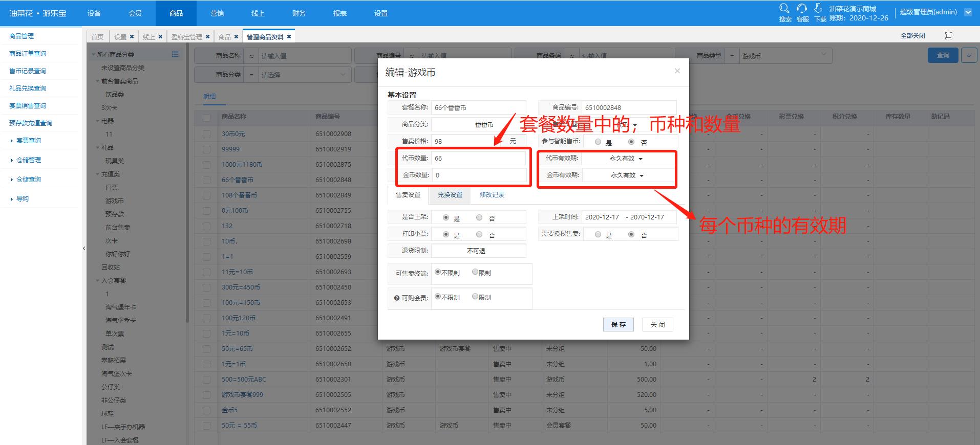Open 客服 headset support icon
Image resolution: width=980 pixels, height=445 pixels.
pos(802,8)
